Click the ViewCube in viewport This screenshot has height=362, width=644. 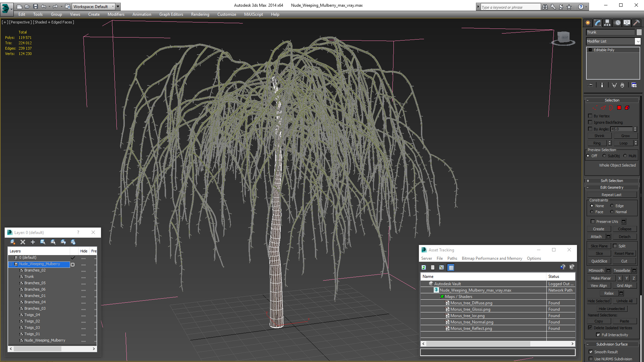(x=563, y=38)
